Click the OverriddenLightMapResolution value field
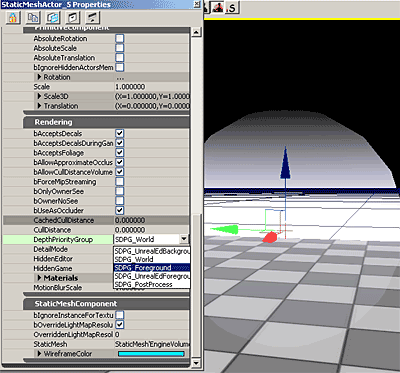Viewport: 400px width, 373px height. tap(152, 334)
